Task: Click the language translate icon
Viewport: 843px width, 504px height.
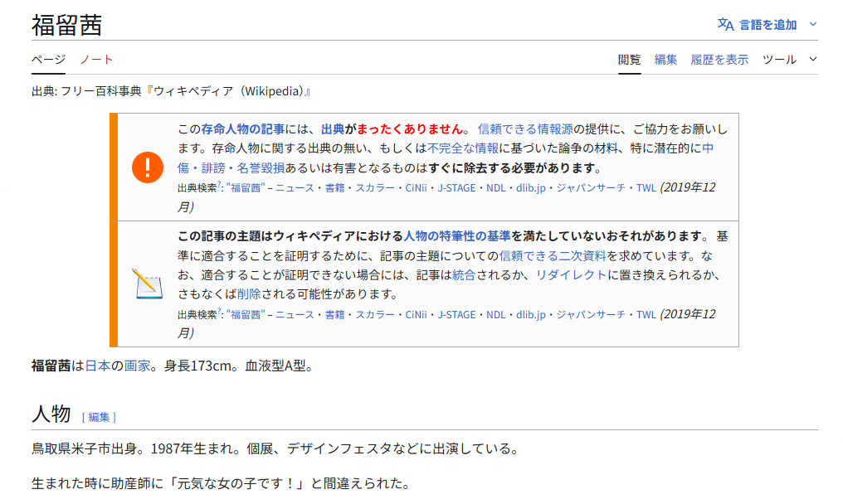Action: click(x=725, y=25)
